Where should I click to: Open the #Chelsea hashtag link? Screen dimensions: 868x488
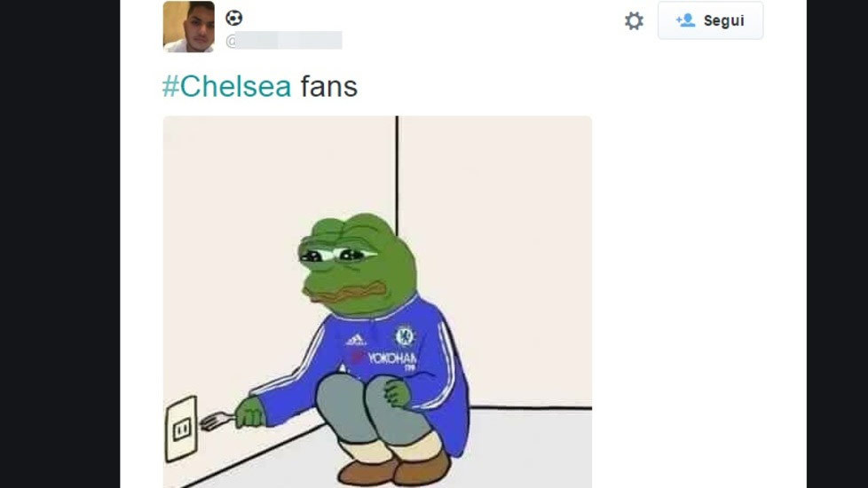(226, 86)
